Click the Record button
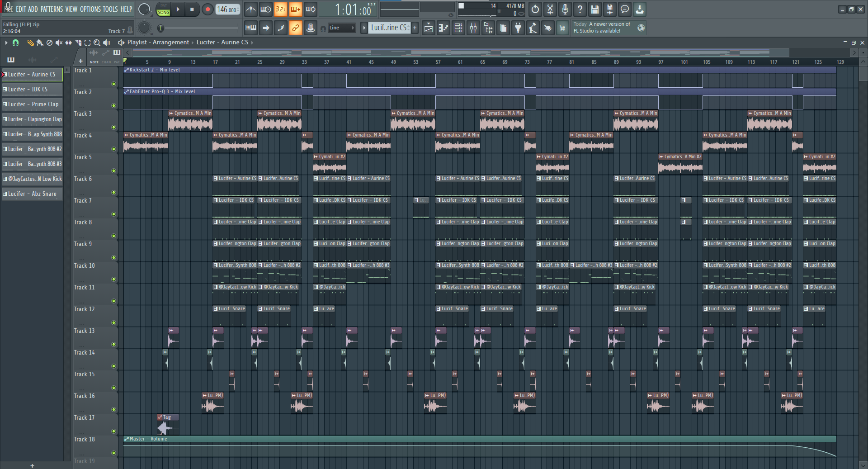Viewport: 868px width, 469px height. click(208, 9)
